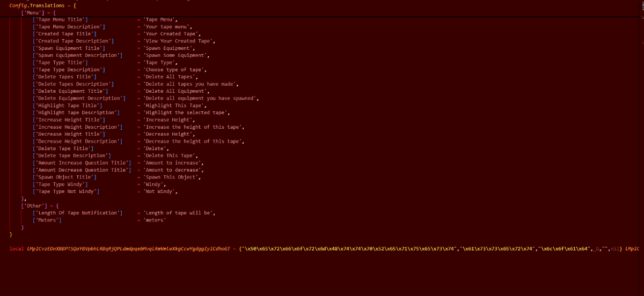Click the 'Spawn Some Equipment' string value

click(175, 55)
